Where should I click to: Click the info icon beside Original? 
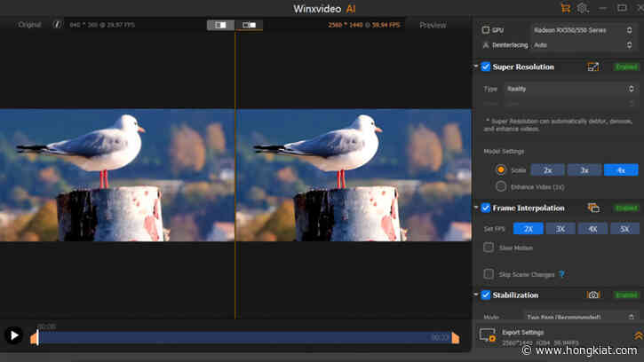pyautogui.click(x=57, y=25)
